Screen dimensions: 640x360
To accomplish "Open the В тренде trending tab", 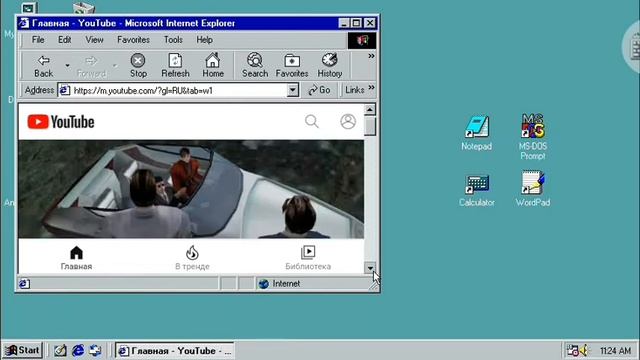I will [x=192, y=258].
